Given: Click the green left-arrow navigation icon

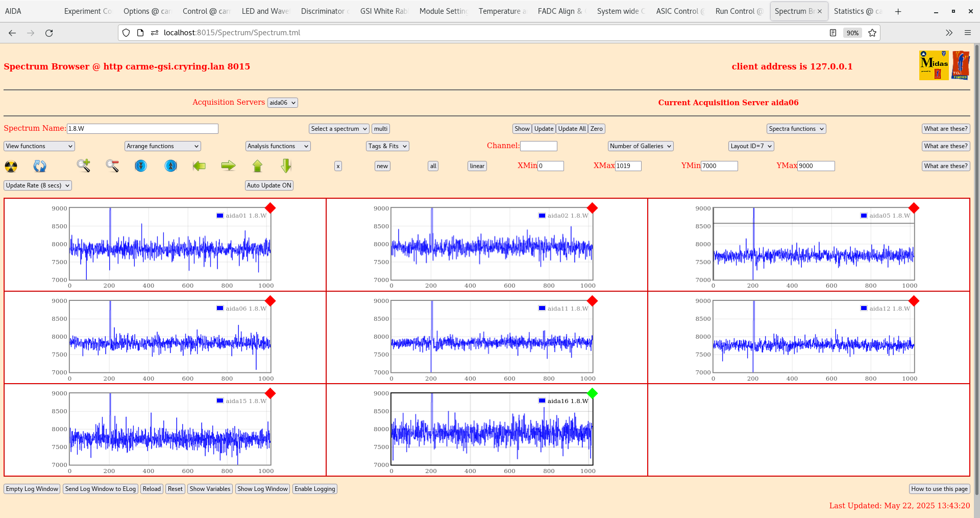Looking at the screenshot, I should click(x=199, y=166).
